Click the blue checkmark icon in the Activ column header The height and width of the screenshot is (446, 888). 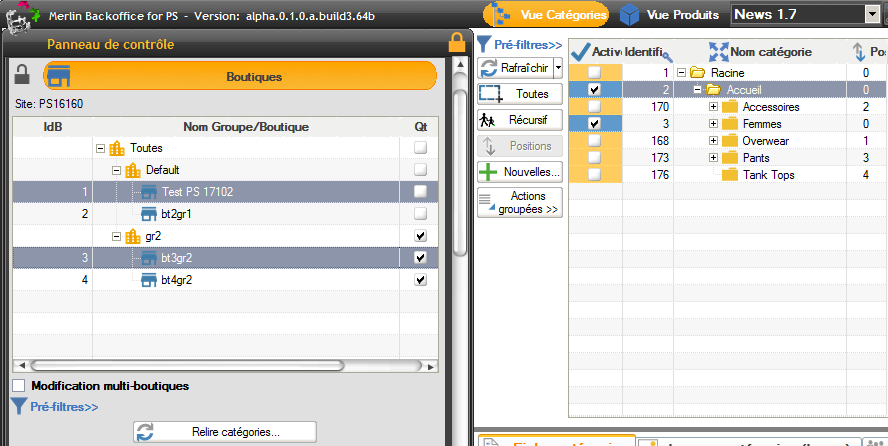(580, 52)
